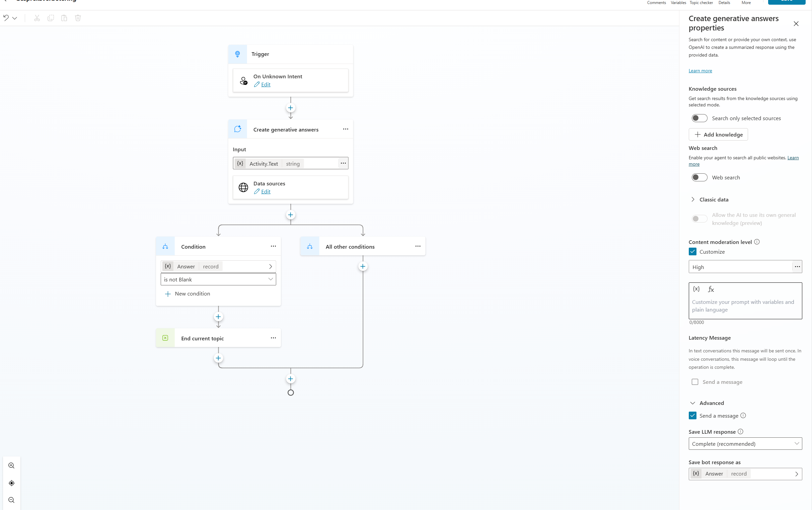
Task: Click Add knowledge button
Action: 718,135
